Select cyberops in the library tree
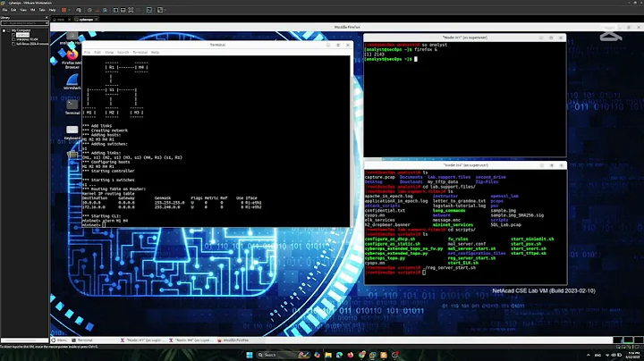This screenshot has height=361, width=644. (23, 35)
